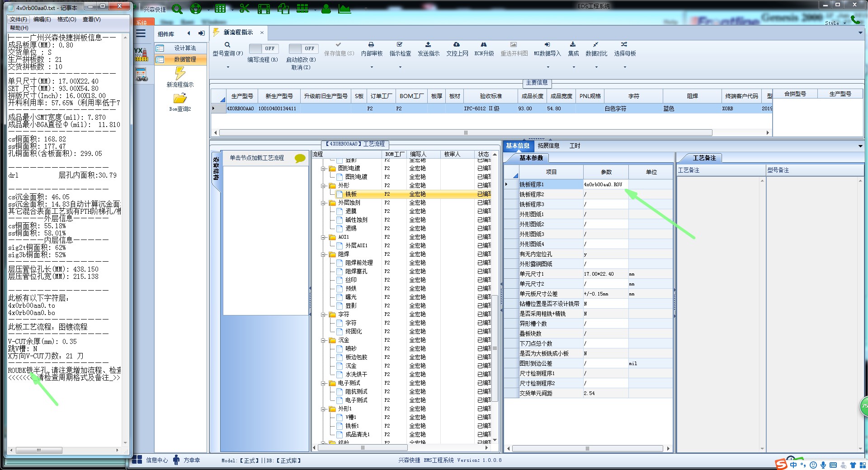This screenshot has width=868, height=470.
Task: Click the 重选开料图 image icon
Action: 514,45
